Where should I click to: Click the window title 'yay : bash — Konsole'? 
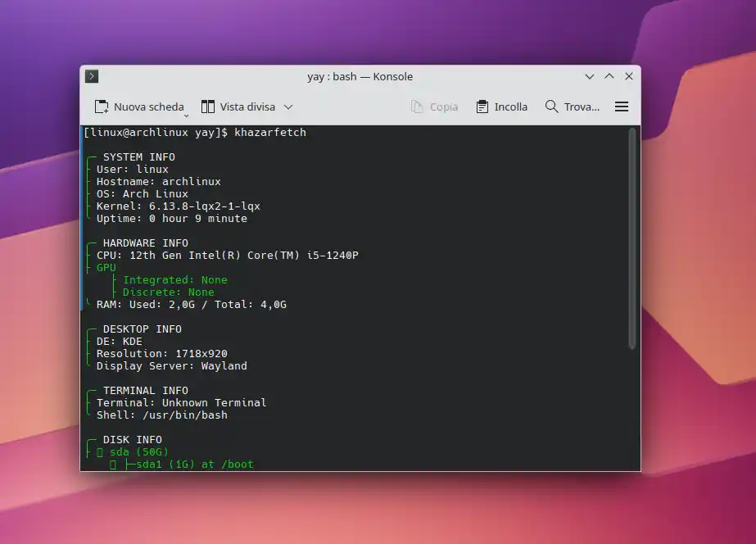(360, 76)
